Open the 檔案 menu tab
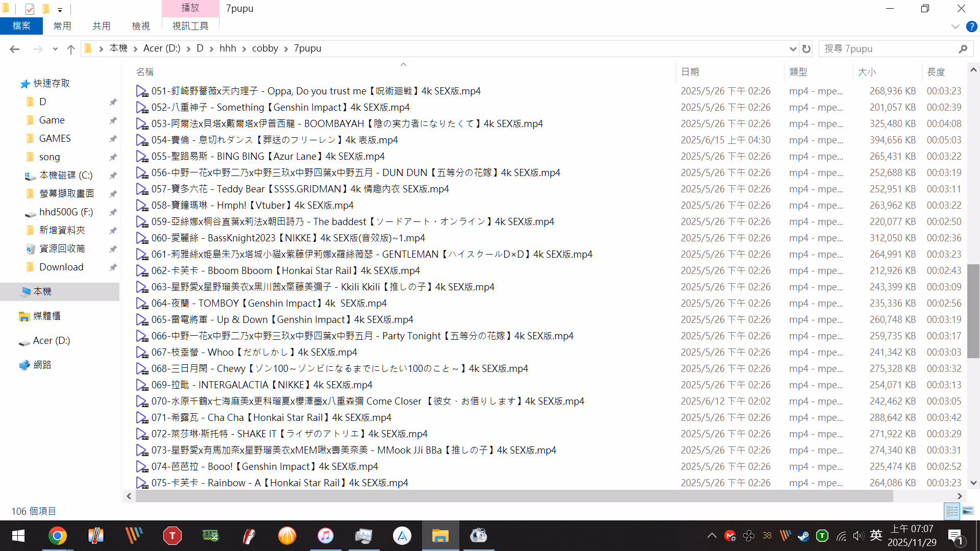Screen dimensions: 980x551 pyautogui.click(x=21, y=26)
